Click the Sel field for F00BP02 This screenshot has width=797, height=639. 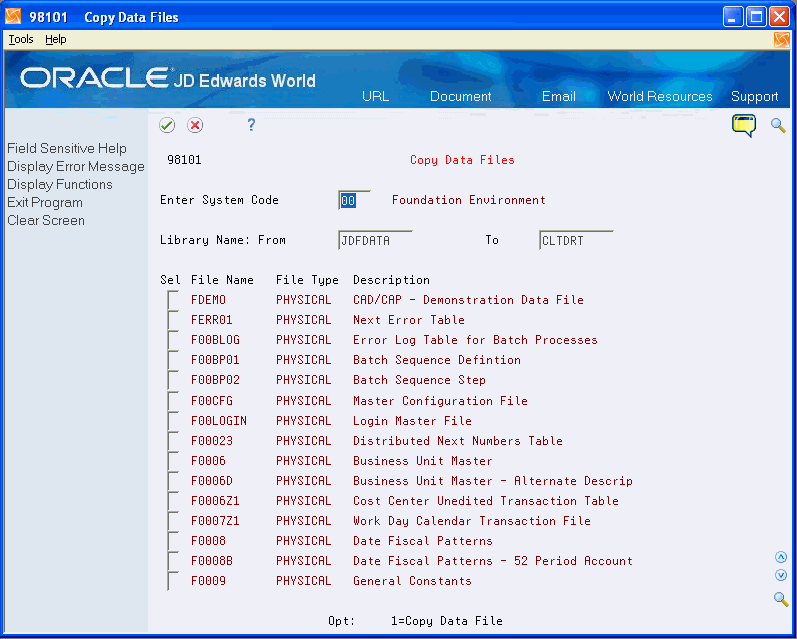pos(173,380)
